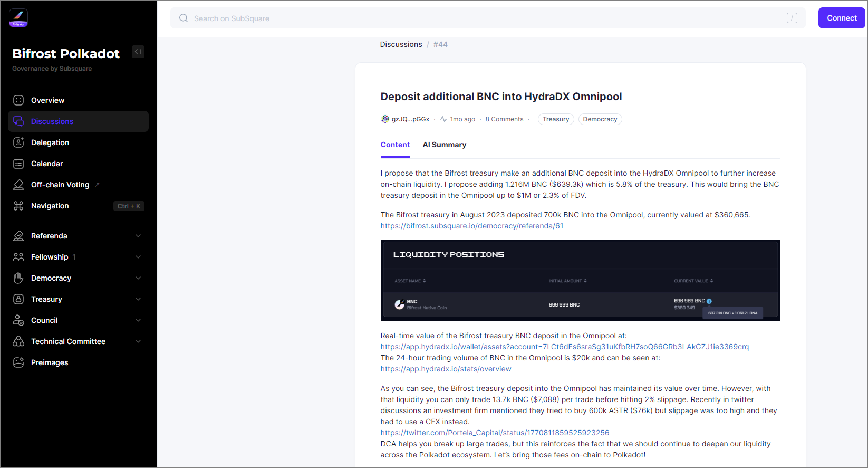868x468 pixels.
Task: Click the Treasury tag label
Action: pos(556,119)
